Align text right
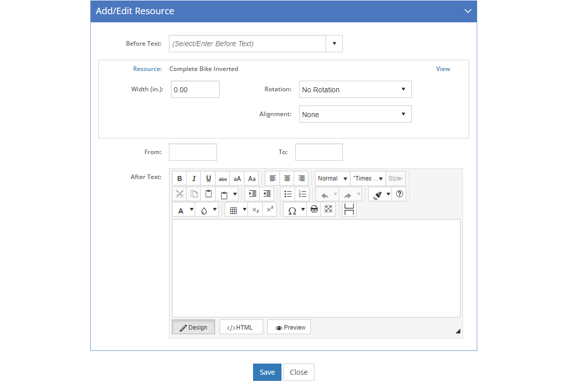 (x=301, y=179)
